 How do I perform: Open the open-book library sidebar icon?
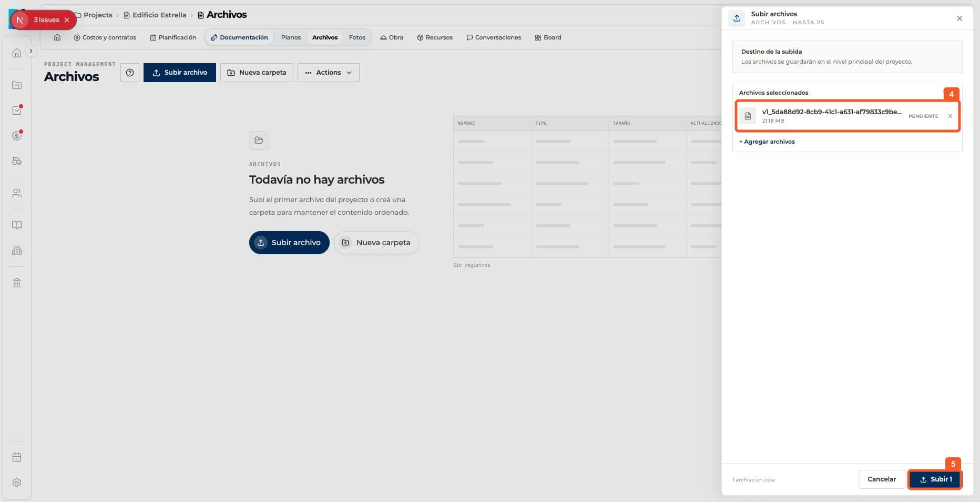point(17,225)
